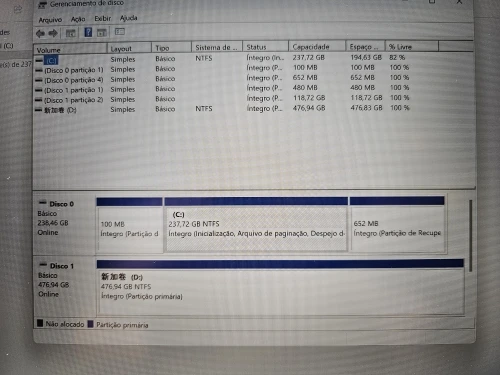Select the (Disco 1 partição 2) volume row
Screen dimensions: 500x375
point(222,99)
